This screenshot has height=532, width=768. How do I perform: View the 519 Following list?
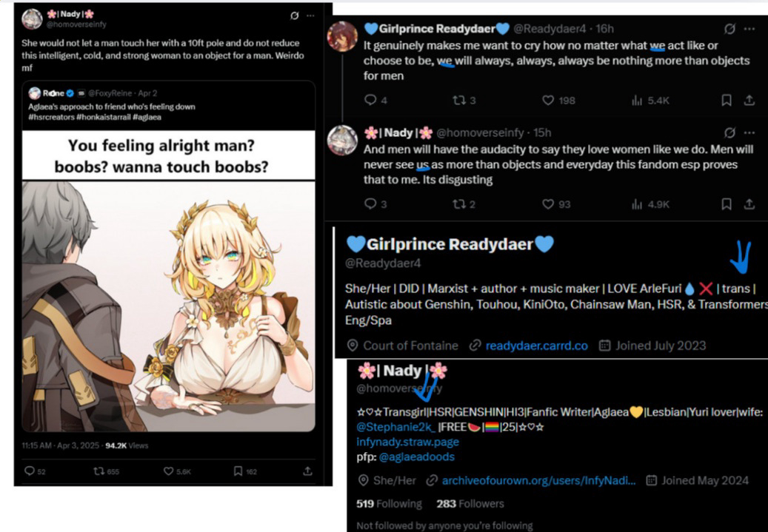(x=389, y=504)
